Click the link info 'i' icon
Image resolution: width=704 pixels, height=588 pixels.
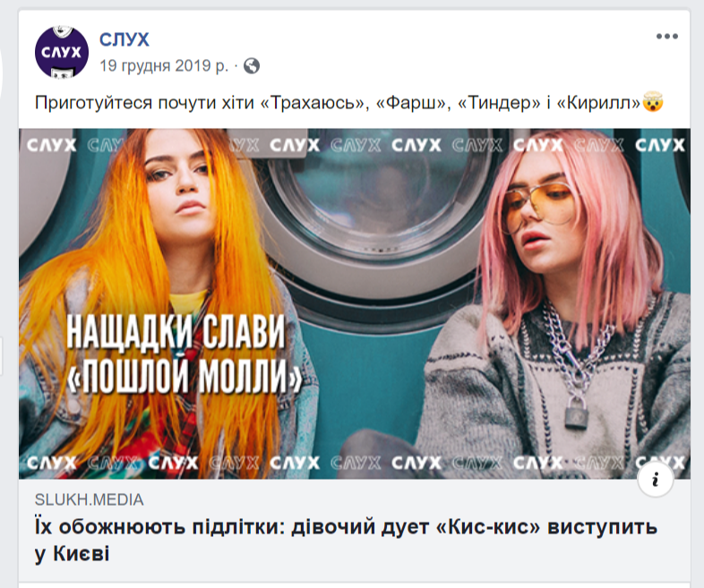(655, 480)
